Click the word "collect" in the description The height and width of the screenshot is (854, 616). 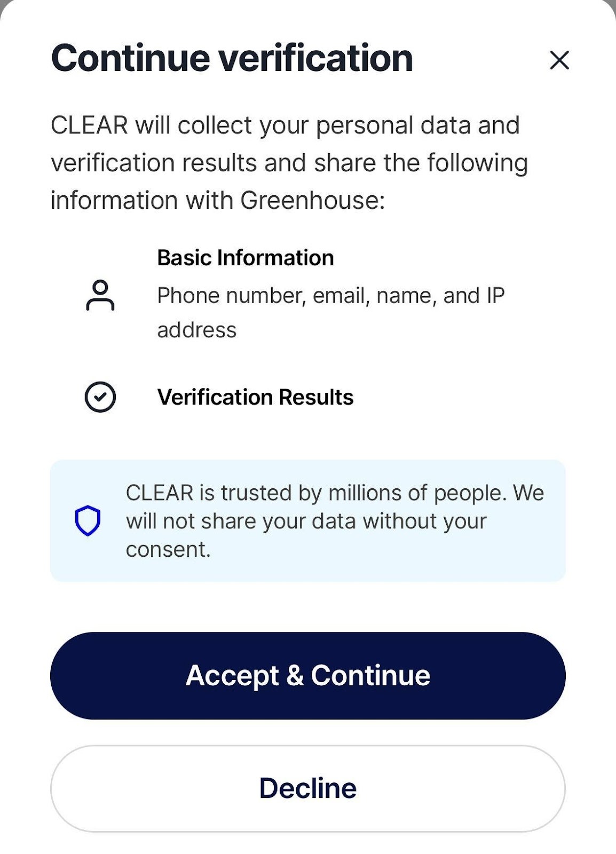[x=215, y=125]
